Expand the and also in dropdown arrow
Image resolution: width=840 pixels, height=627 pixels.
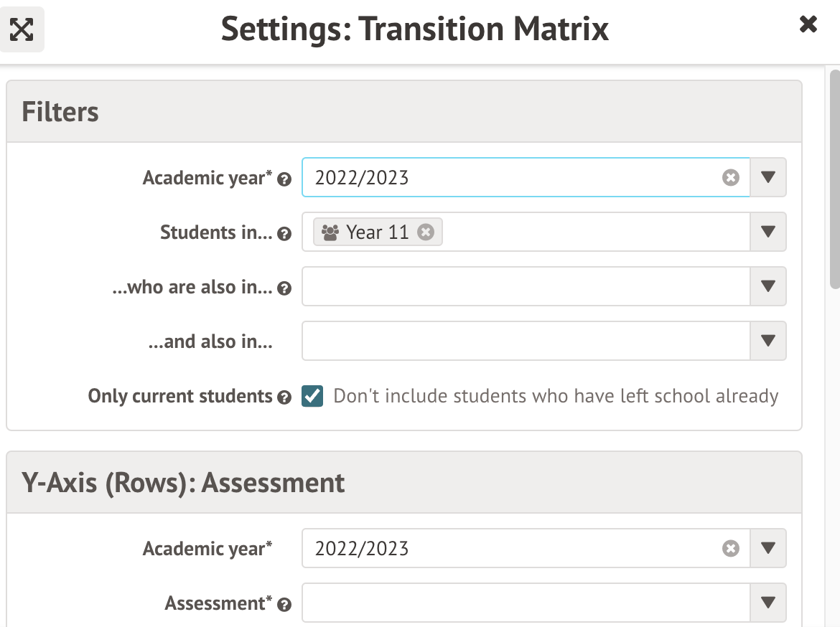click(768, 341)
